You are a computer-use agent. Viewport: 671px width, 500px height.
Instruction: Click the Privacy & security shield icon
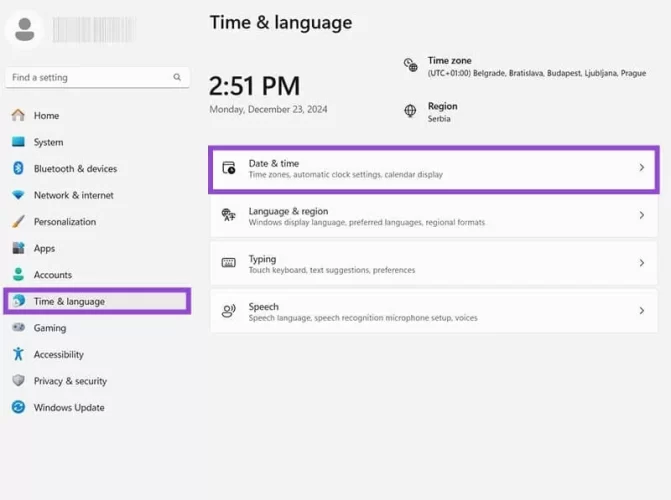[x=18, y=381]
